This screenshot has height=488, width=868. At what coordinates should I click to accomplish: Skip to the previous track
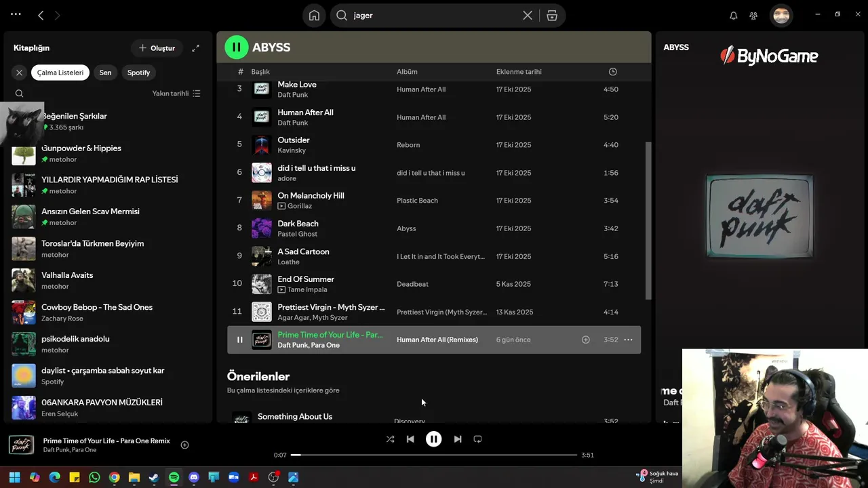coord(410,439)
